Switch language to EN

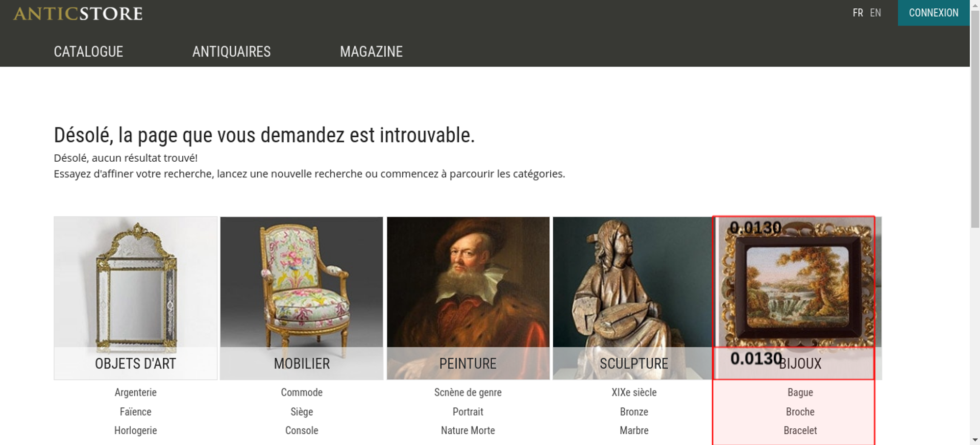[875, 13]
